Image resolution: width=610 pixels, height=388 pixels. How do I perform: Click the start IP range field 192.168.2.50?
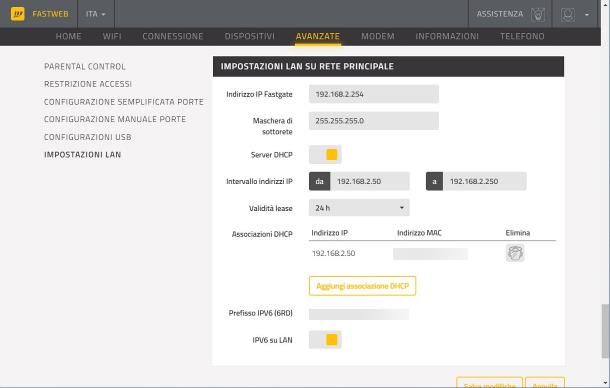click(370, 181)
